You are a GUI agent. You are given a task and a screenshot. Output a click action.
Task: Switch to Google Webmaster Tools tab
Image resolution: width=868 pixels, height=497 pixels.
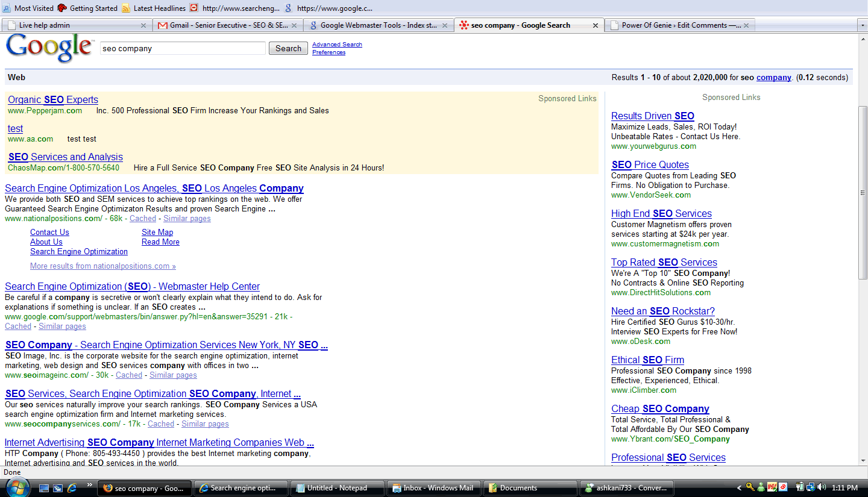point(379,25)
